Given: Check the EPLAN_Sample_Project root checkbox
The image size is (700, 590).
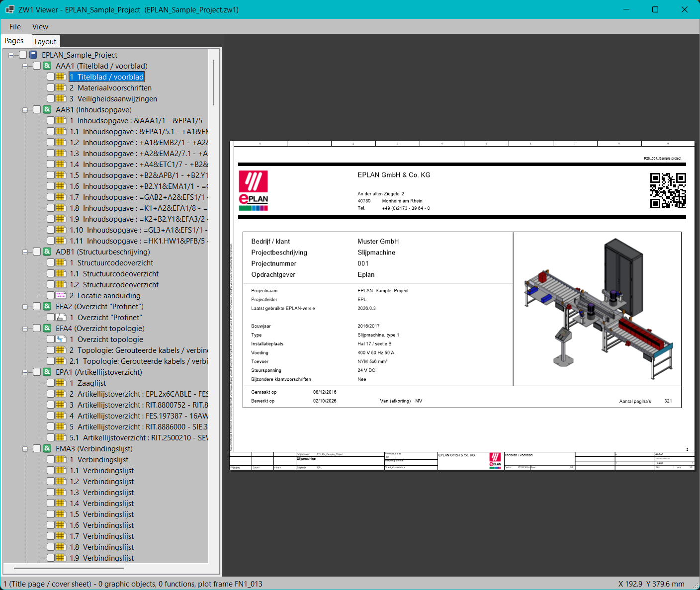Looking at the screenshot, I should (23, 55).
